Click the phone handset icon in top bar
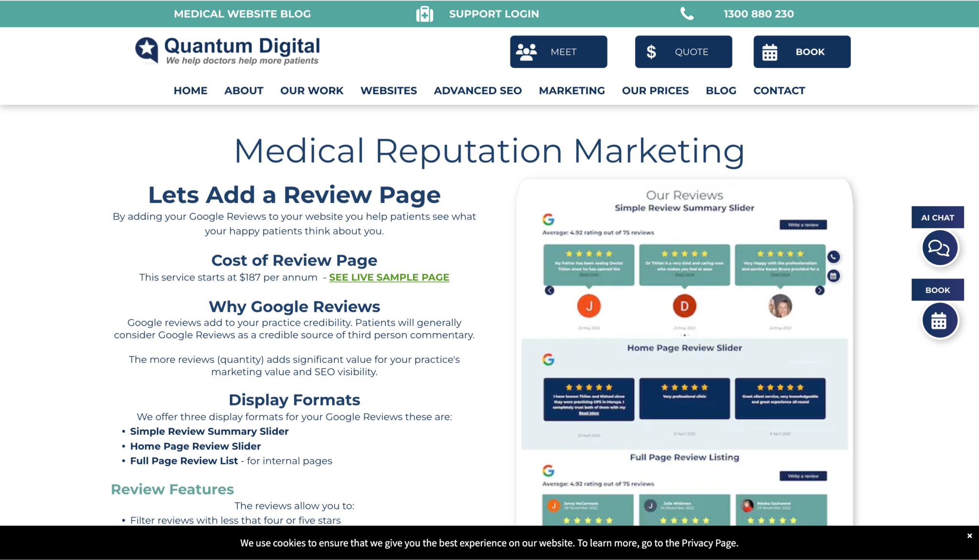This screenshot has height=560, width=979. tap(687, 14)
